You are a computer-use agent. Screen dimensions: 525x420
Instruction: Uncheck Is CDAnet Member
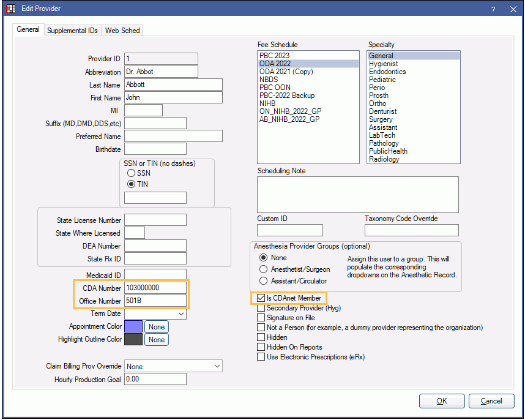[261, 298]
